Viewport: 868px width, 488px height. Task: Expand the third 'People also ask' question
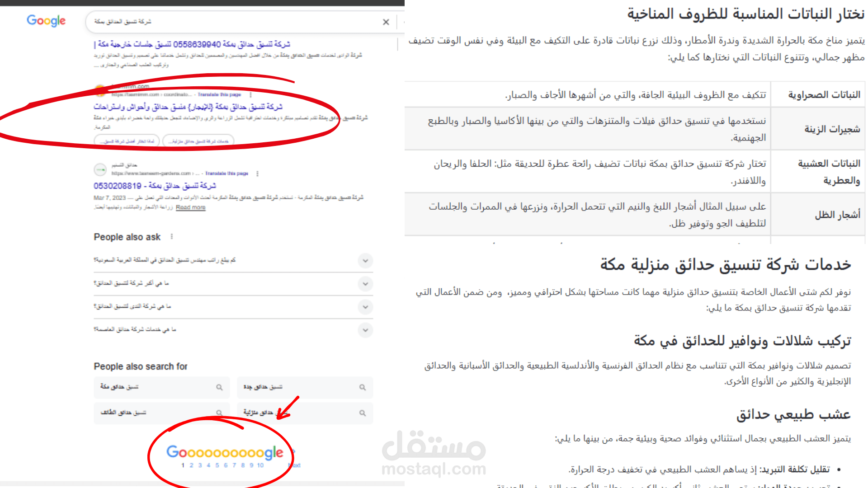point(365,307)
